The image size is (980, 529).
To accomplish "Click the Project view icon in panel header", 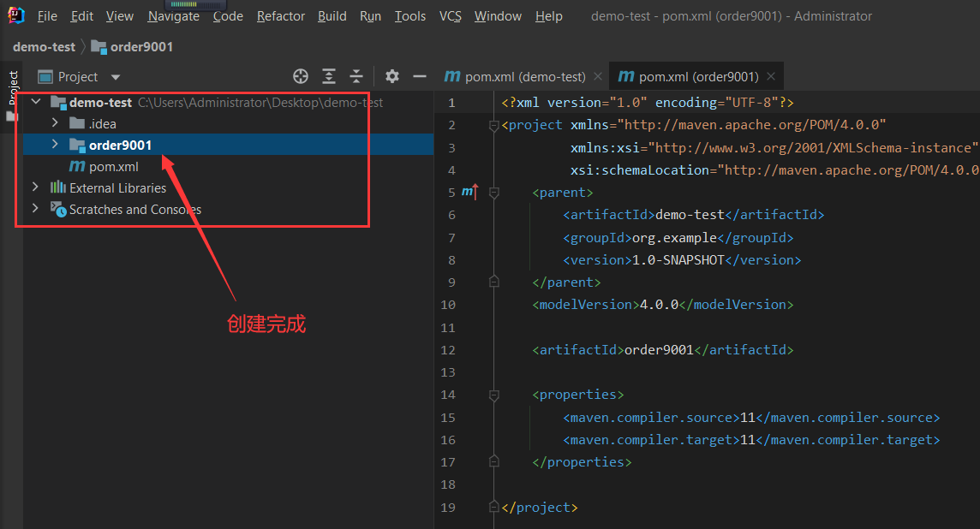I will pyautogui.click(x=45, y=77).
